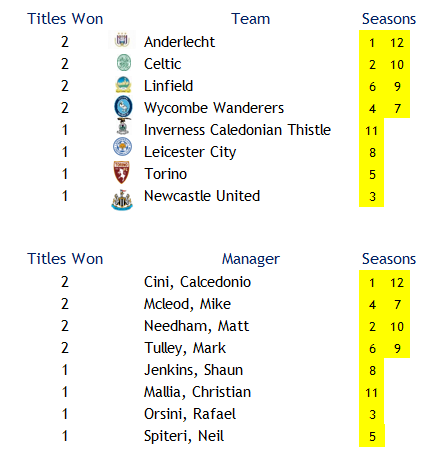Click season 12 in Anderlecht row

pos(397,43)
